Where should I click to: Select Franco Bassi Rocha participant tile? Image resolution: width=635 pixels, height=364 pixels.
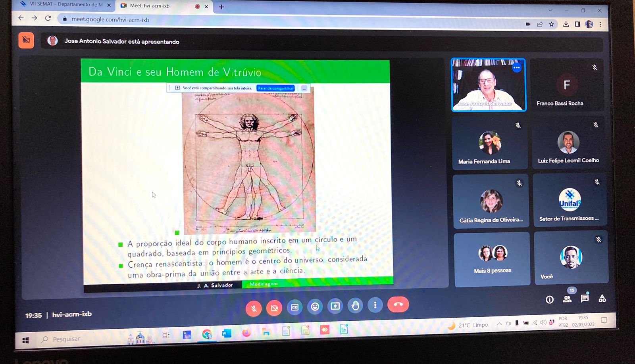point(567,85)
